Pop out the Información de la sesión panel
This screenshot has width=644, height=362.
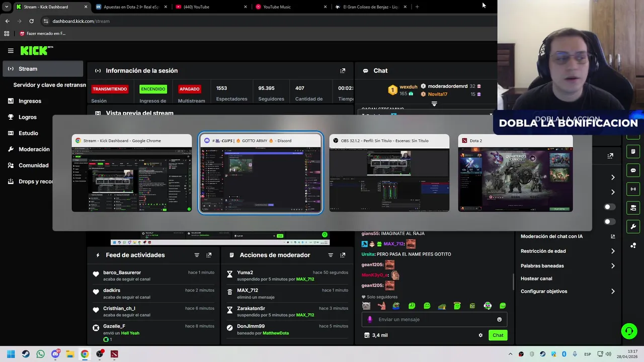pos(343,71)
